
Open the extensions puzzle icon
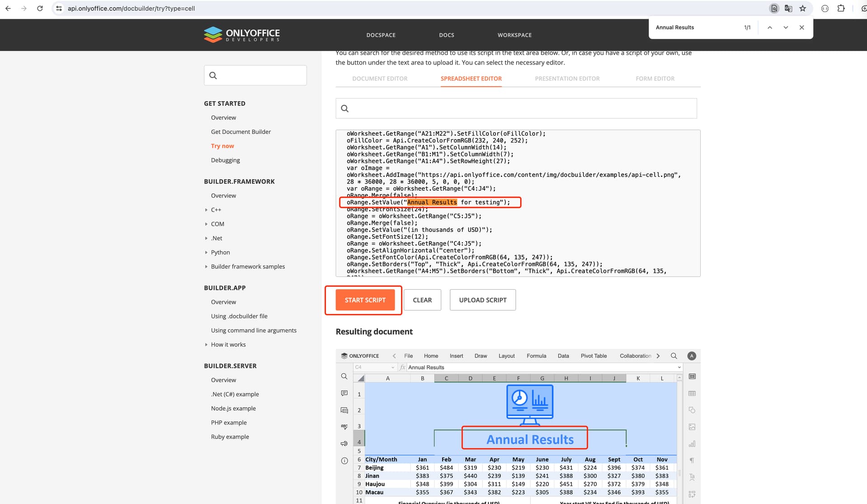tap(841, 9)
